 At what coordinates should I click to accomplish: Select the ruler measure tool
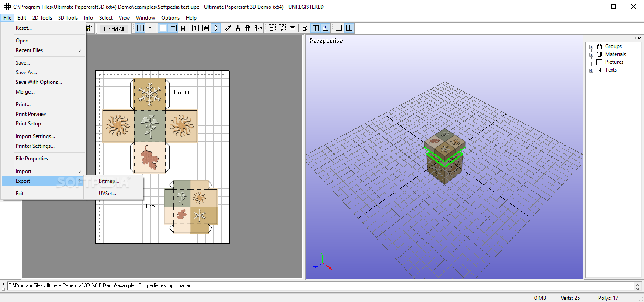click(292, 28)
